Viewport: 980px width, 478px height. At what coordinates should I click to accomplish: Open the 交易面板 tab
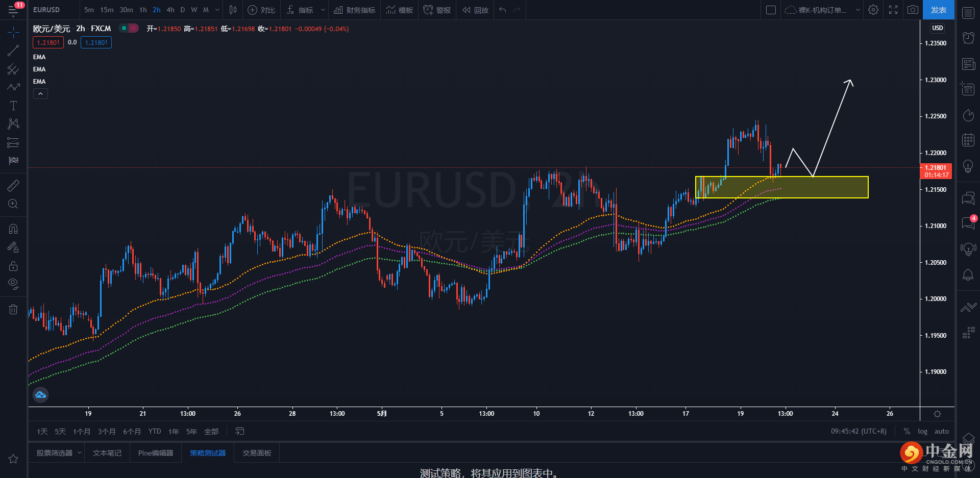tap(257, 453)
